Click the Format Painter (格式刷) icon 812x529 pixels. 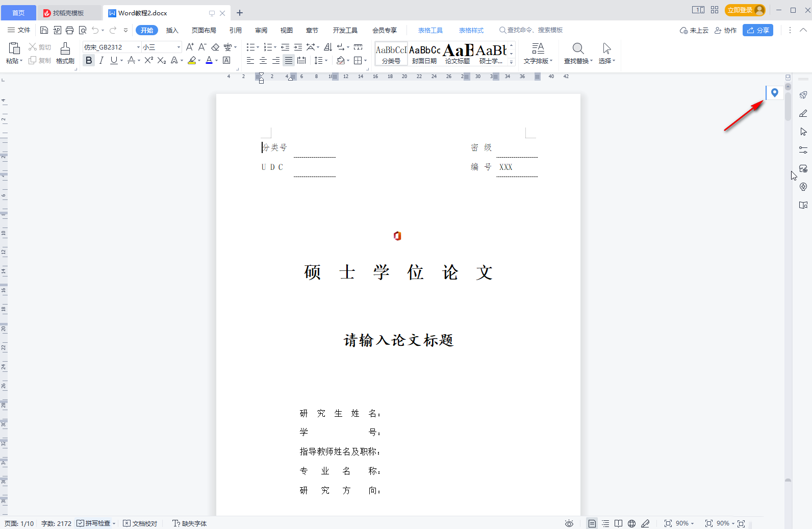tap(65, 53)
